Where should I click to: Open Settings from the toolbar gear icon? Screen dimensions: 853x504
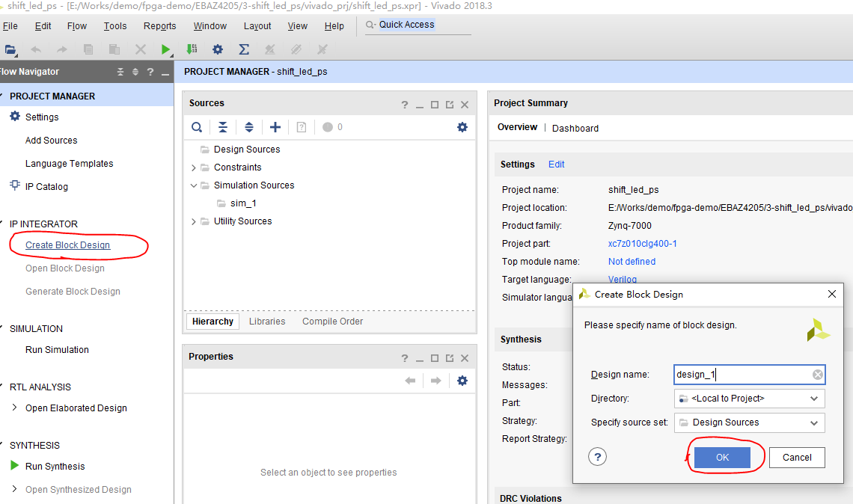[x=218, y=49]
